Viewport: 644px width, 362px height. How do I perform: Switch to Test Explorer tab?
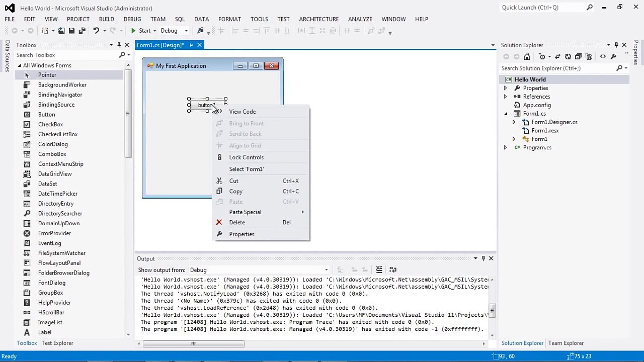click(57, 343)
